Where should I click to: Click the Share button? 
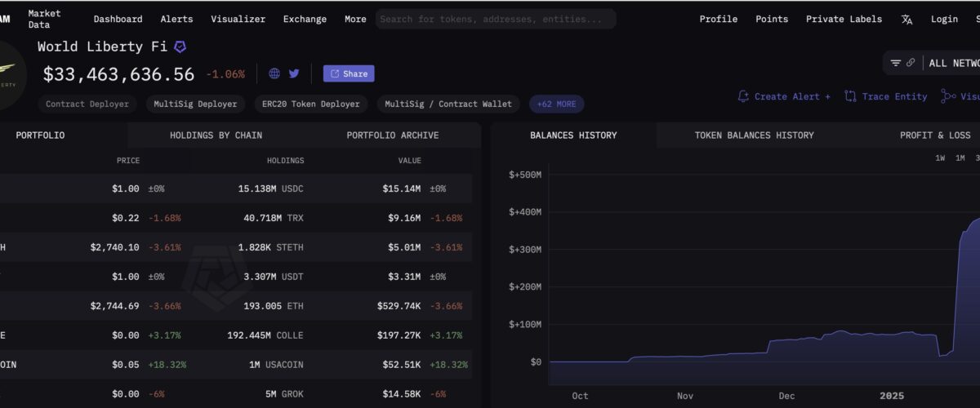(349, 73)
